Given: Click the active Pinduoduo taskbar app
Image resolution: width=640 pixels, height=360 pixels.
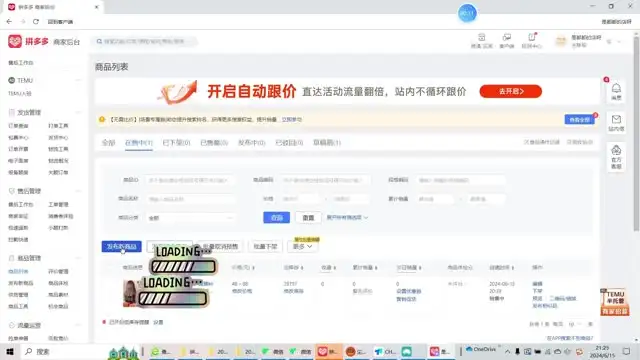Looking at the screenshot, I should click(328, 351).
